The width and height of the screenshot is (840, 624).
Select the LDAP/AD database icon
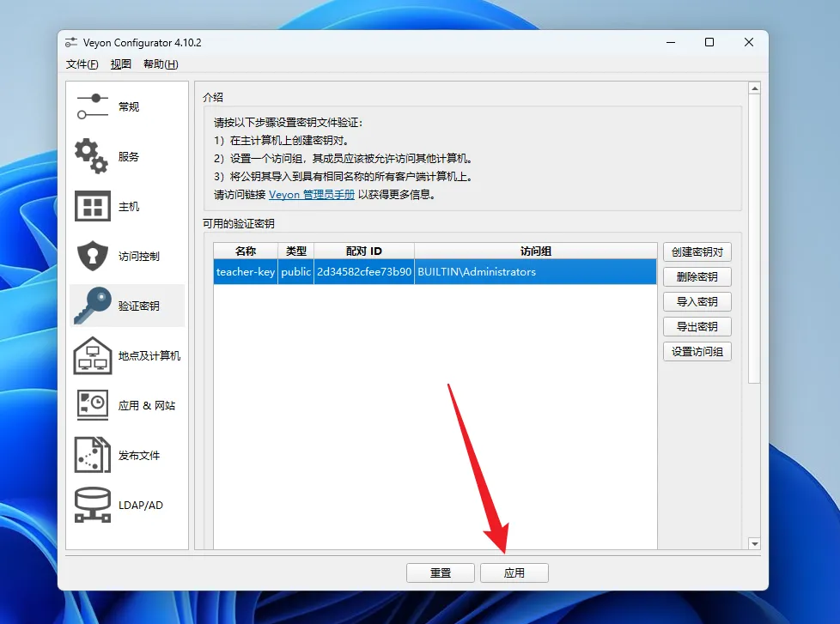click(x=93, y=505)
